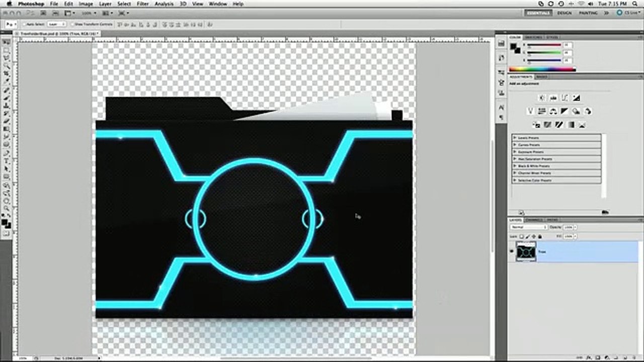The width and height of the screenshot is (644, 362).
Task: Add a Brightness/Contrast adjustment
Action: [x=542, y=98]
